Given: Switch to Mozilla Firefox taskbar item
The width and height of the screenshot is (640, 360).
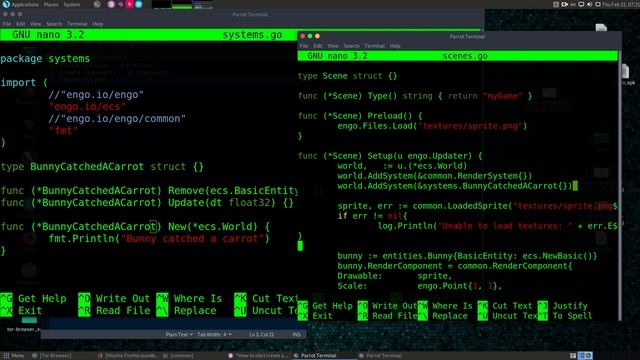Looking at the screenshot, I should [127, 356].
